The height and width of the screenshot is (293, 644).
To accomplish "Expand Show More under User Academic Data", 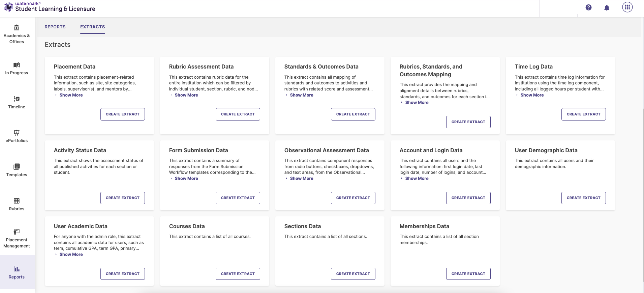I will 71,255.
